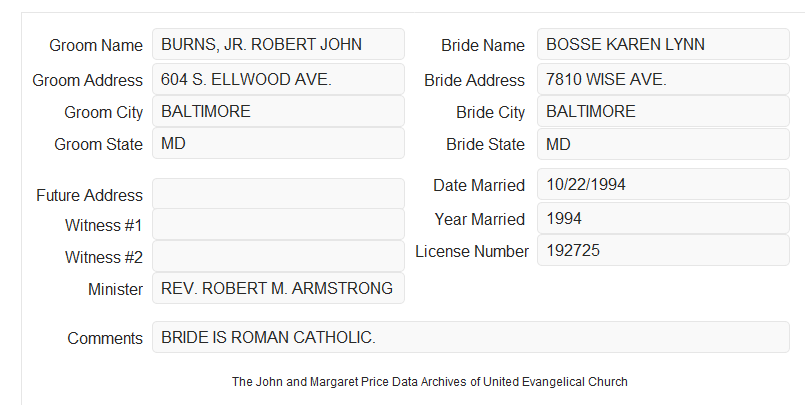Click the Date Married field
The image size is (805, 405).
663,184
